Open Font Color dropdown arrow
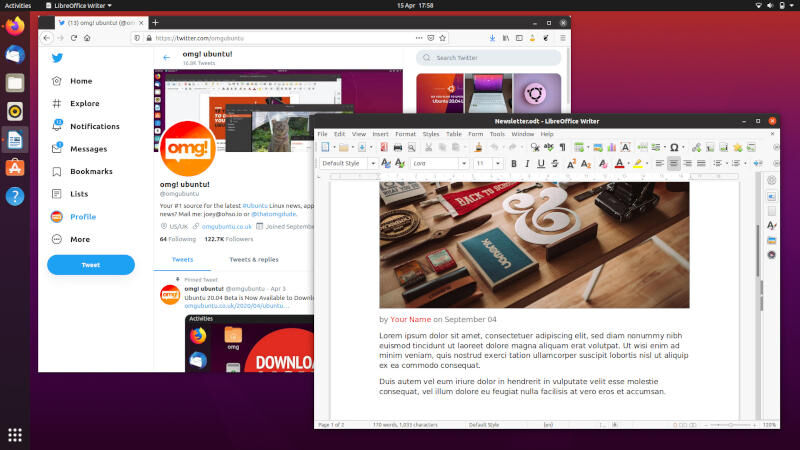This screenshot has height=450, width=800. (628, 163)
